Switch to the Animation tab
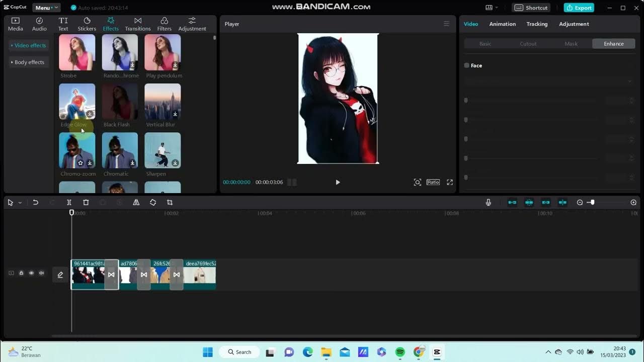Screen dimensions: 644x362 point(503,24)
